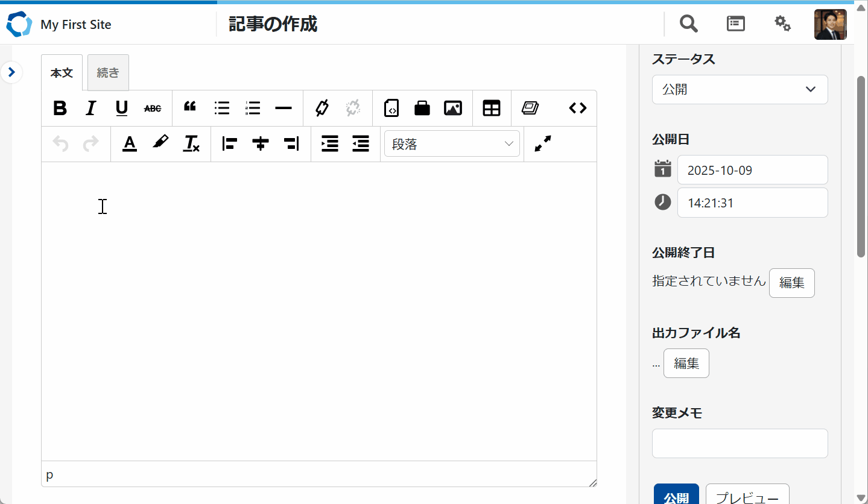
Task: Open the ステータス 公開 dropdown
Action: pos(740,89)
